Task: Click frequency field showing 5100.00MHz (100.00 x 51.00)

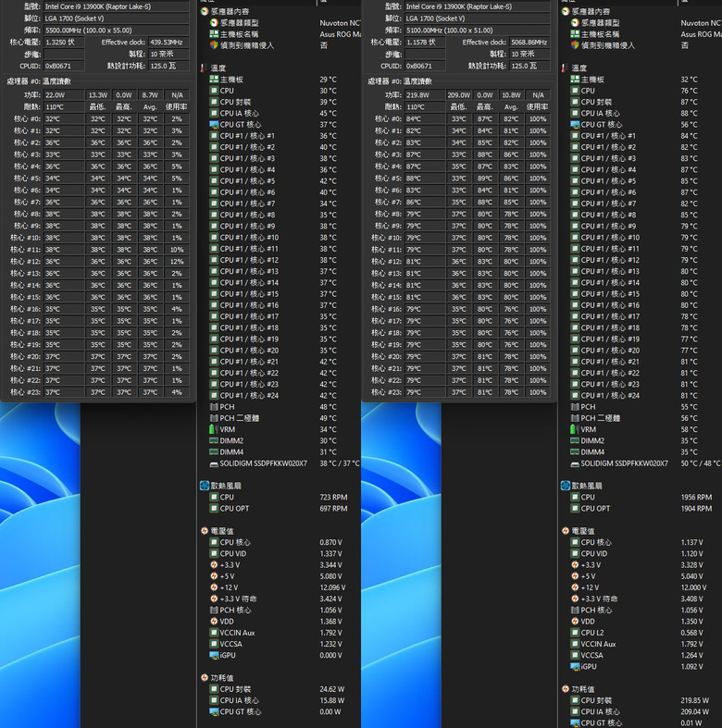Action: 477,31
